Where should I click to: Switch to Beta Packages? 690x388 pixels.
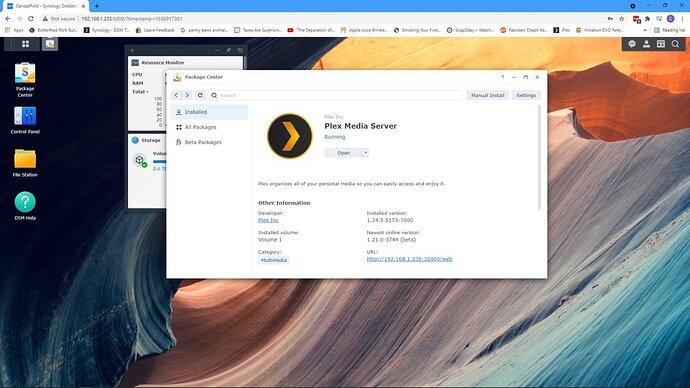[x=209, y=142]
